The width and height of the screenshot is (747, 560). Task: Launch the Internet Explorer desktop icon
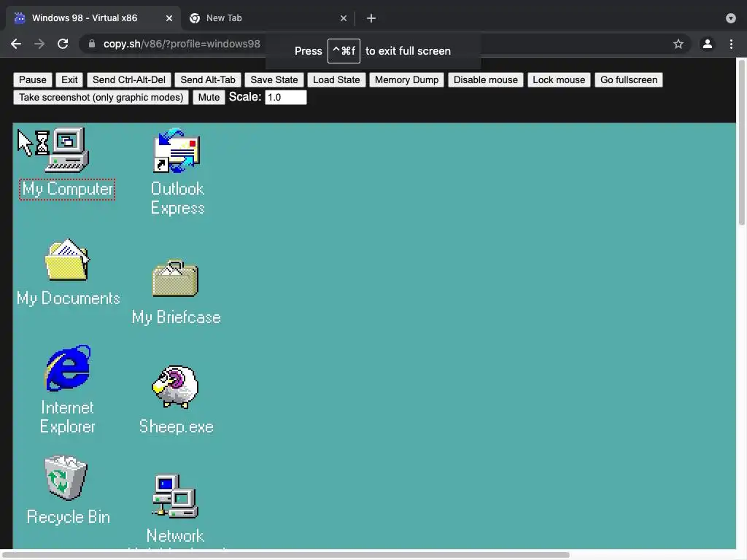pyautogui.click(x=68, y=368)
